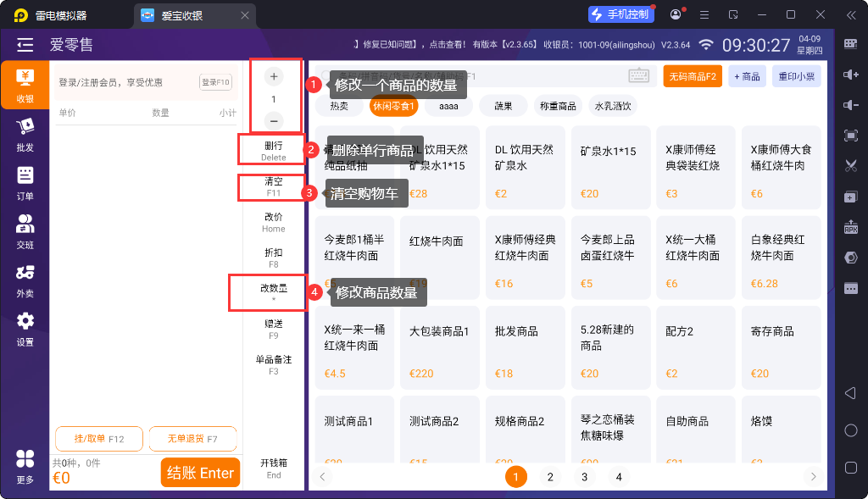Select the 热卖 category tab
Screen dimensions: 868x499
pos(339,106)
